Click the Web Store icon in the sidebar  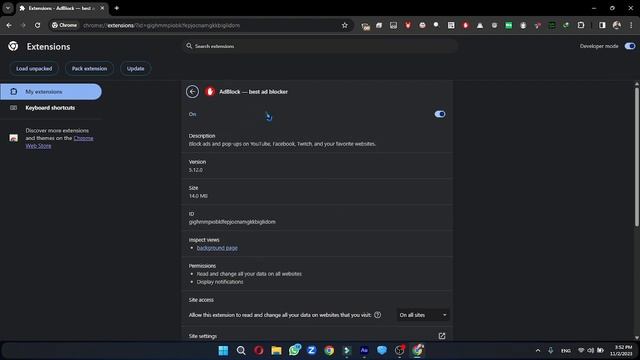pyautogui.click(x=13, y=138)
